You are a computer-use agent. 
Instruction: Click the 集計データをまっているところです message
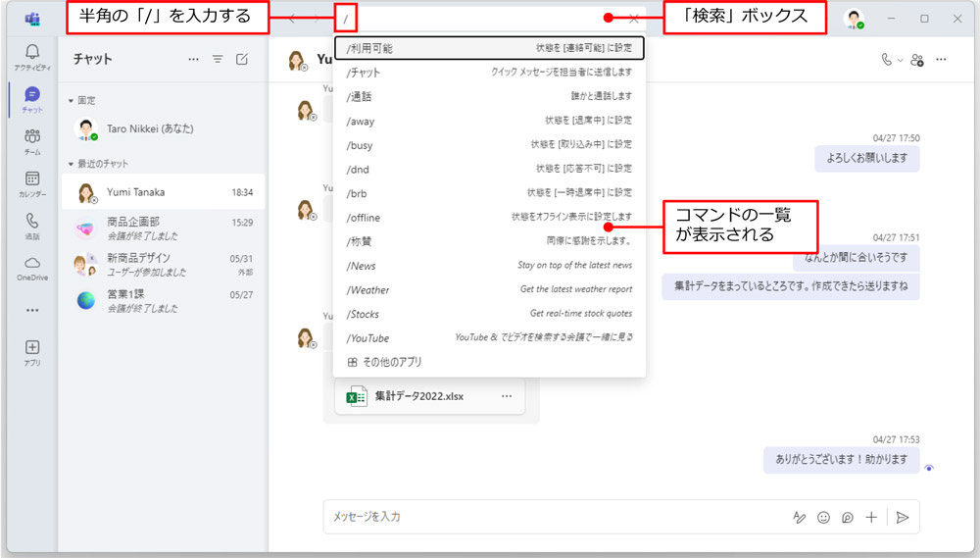tap(791, 286)
